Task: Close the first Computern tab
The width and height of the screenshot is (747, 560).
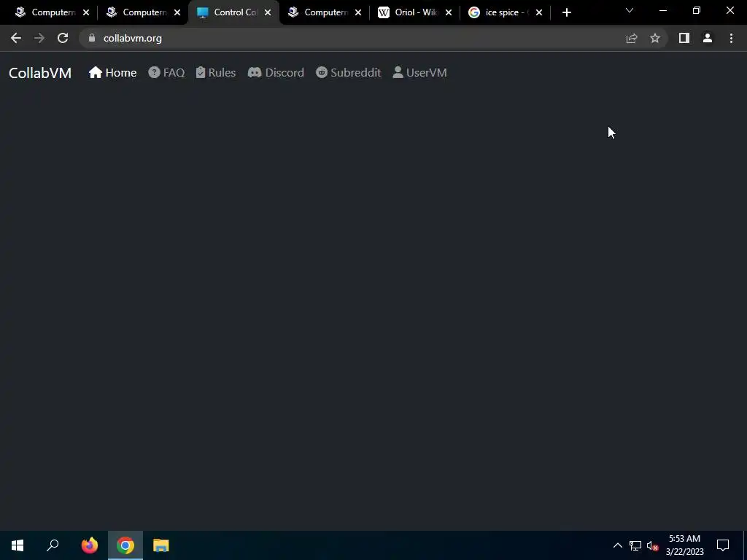Action: (x=86, y=13)
